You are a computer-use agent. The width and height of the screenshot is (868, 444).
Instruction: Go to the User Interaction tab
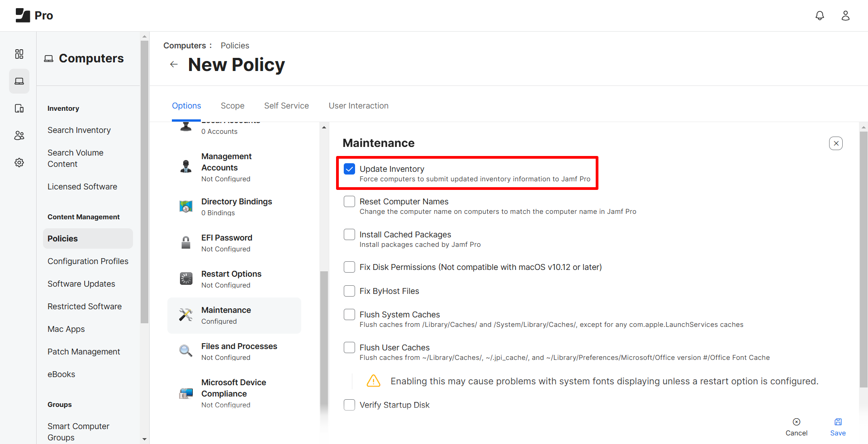click(358, 106)
